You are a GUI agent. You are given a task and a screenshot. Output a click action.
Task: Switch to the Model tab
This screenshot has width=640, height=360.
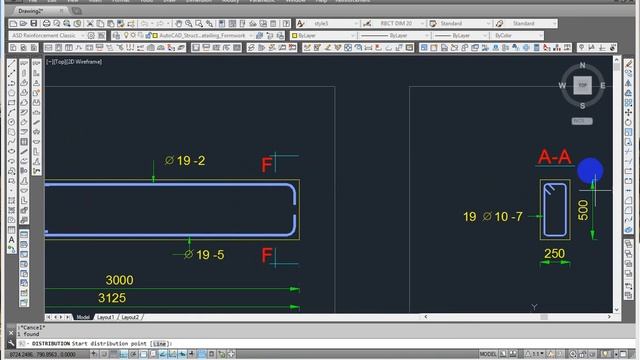coord(83,317)
